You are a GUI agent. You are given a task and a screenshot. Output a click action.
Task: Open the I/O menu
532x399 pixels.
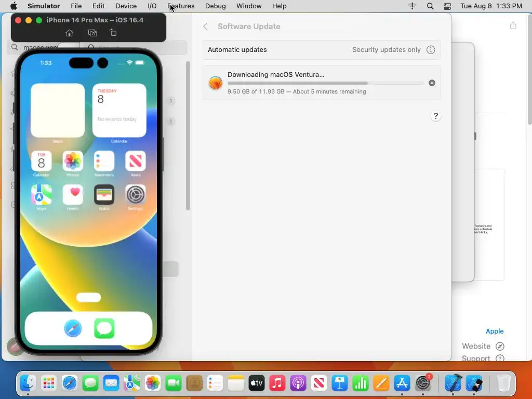point(152,6)
